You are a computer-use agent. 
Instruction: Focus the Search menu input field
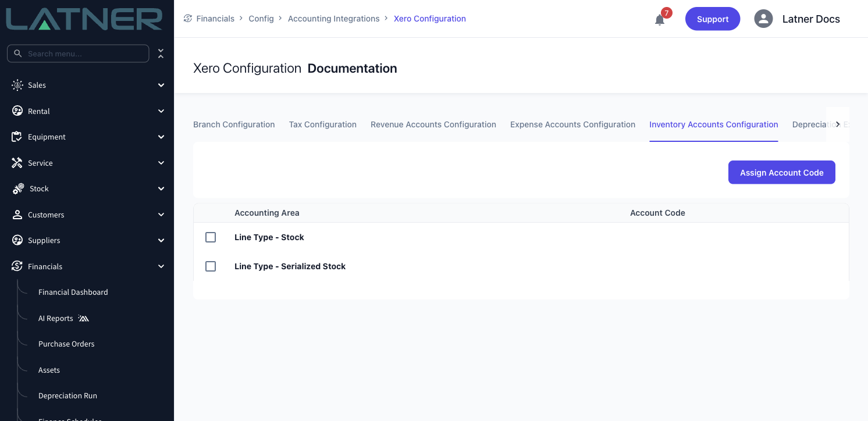(78, 53)
